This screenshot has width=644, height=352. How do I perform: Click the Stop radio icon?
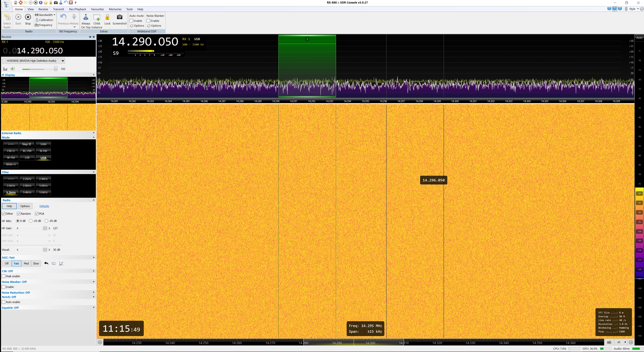[x=28, y=17]
